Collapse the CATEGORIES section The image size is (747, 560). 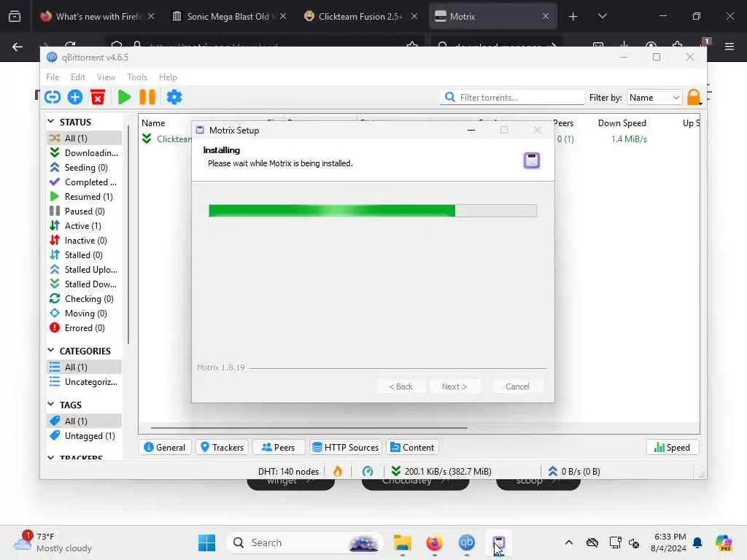51,351
